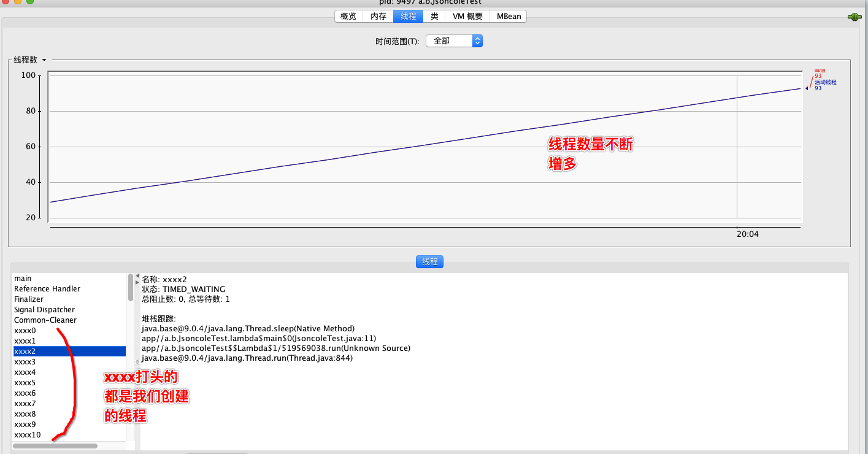Click the Thread.run(Thread.java:844) stack line

point(247,358)
